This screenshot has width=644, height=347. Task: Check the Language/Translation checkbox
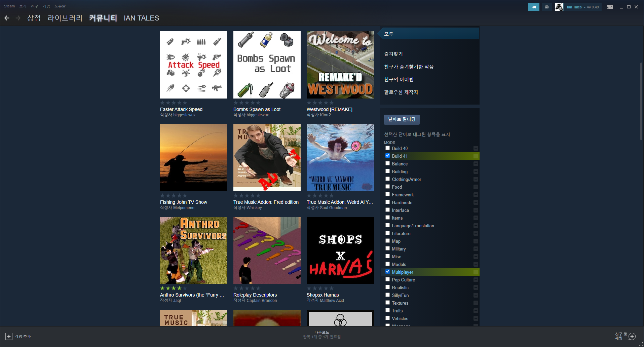387,225
